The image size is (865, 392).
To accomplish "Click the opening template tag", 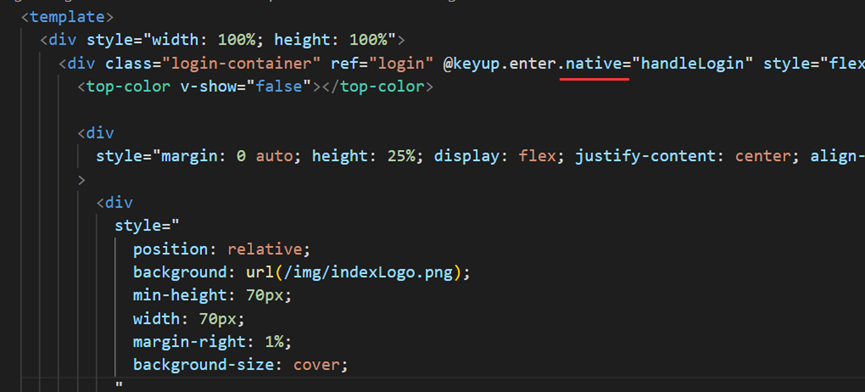I will pos(67,17).
